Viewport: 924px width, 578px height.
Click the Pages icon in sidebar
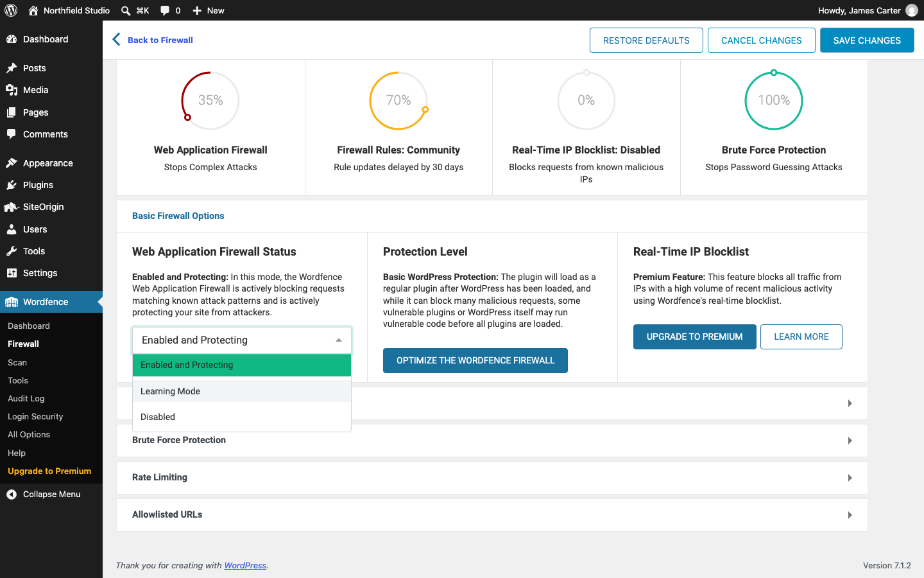(x=12, y=112)
